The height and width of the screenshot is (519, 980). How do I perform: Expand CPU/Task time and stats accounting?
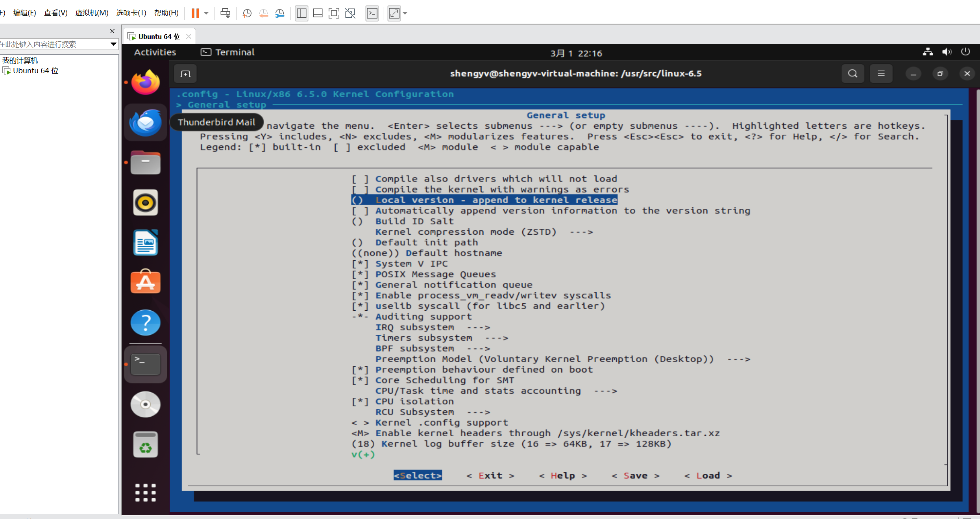(496, 391)
